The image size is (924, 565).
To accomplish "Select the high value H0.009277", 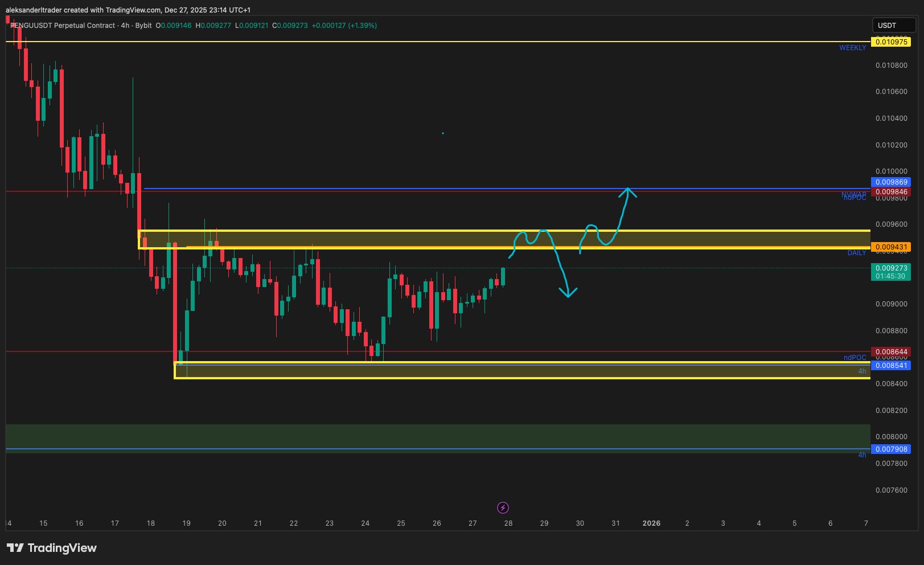I will pos(213,26).
